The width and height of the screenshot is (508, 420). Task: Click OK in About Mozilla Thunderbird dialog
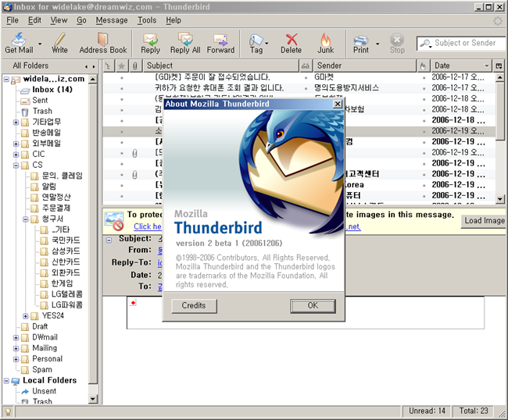pyautogui.click(x=313, y=305)
